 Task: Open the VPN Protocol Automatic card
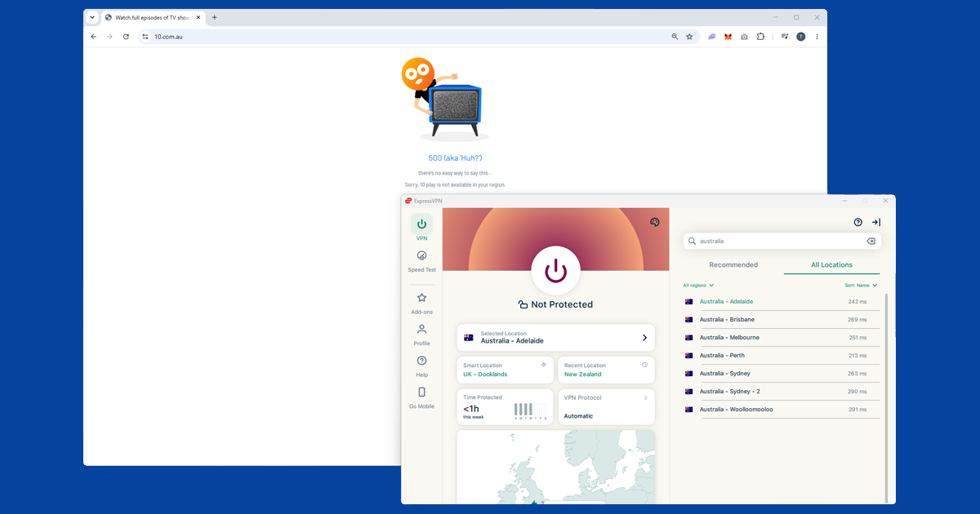tap(607, 406)
